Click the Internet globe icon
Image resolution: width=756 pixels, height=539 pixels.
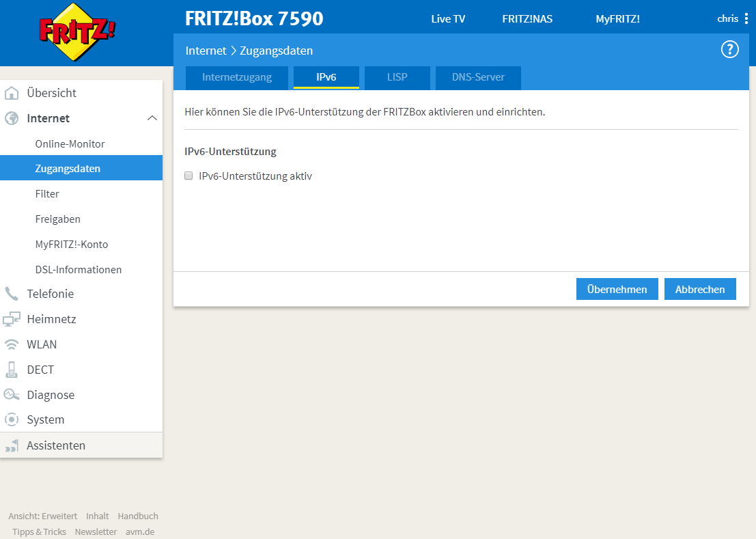pyautogui.click(x=12, y=118)
